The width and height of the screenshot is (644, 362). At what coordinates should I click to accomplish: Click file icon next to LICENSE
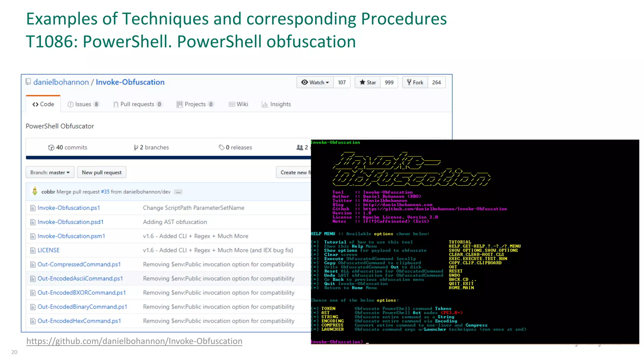(x=33, y=250)
